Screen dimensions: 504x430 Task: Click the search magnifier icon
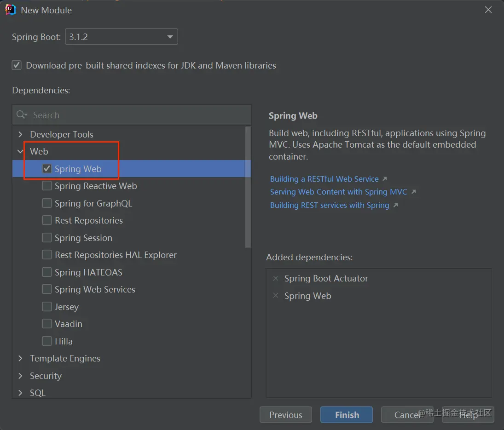21,115
